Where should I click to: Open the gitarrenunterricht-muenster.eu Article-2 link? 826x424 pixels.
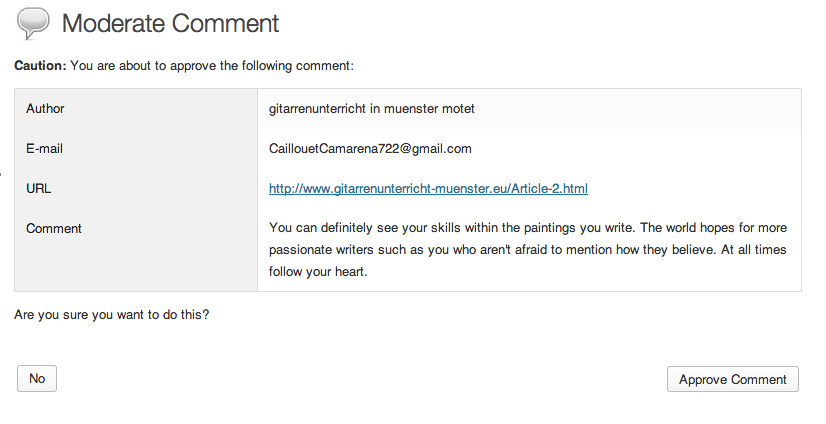click(428, 189)
